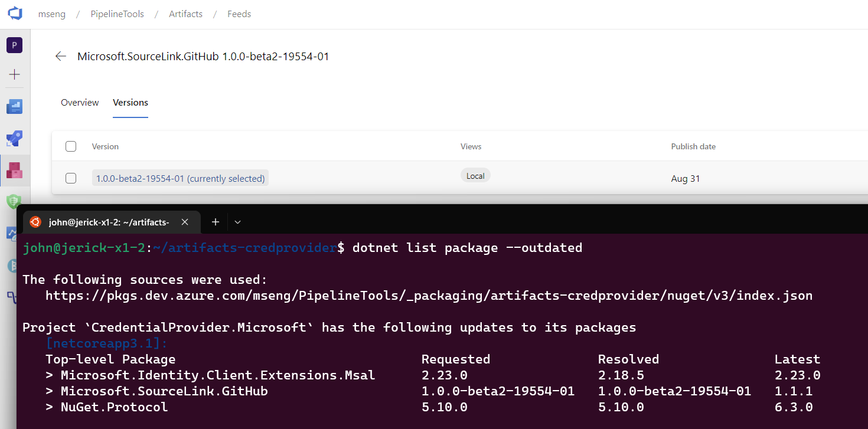Image resolution: width=868 pixels, height=429 pixels.
Task: Open Boards from the left sidebar
Action: (14, 106)
